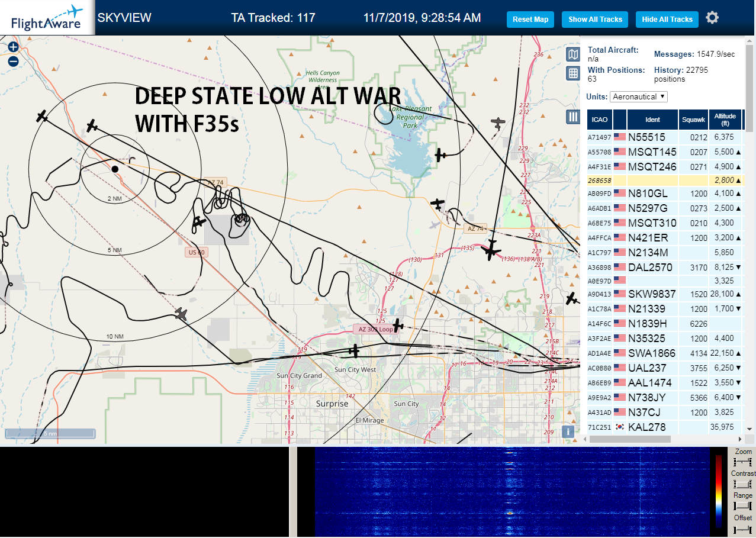
Task: Select the highlighted 268658 aircraft row
Action: (665, 180)
